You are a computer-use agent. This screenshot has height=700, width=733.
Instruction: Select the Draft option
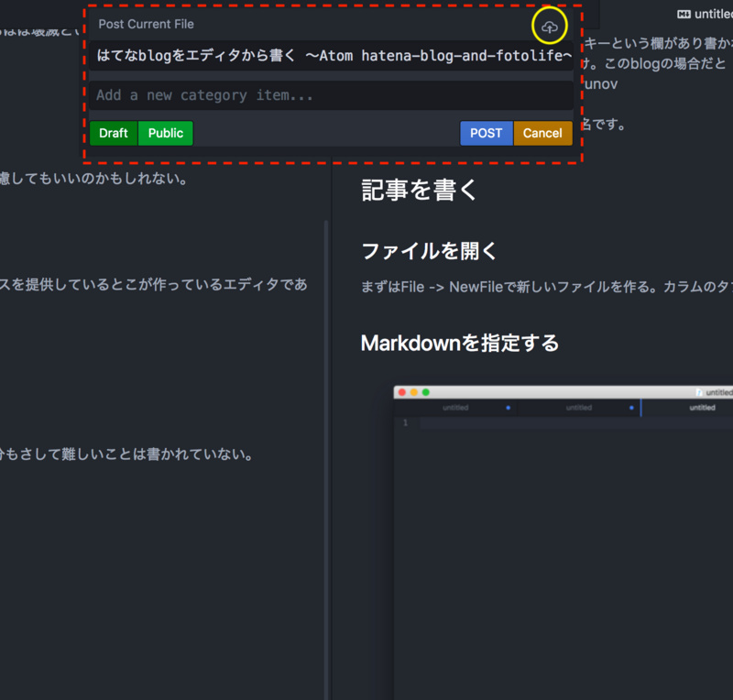pos(114,133)
